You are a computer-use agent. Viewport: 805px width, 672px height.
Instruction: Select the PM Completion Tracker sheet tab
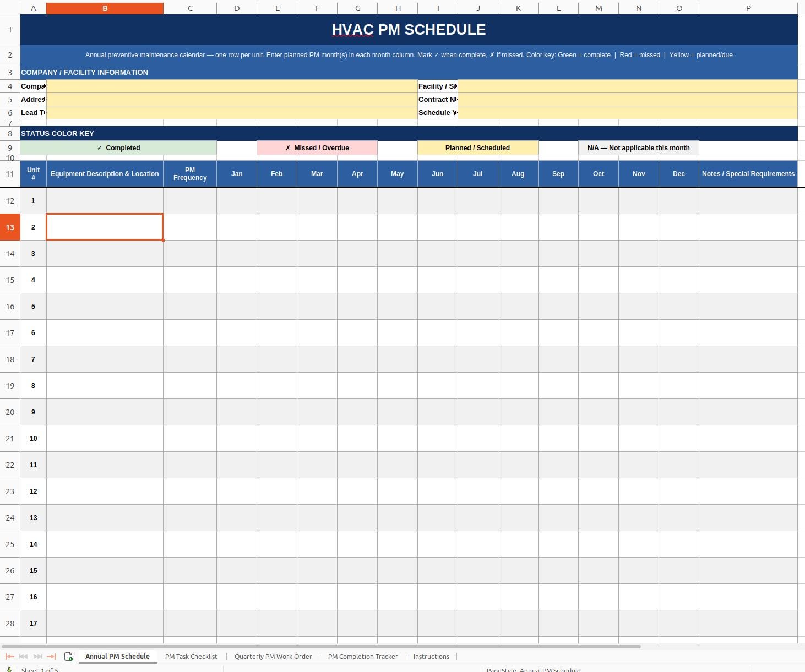(x=363, y=657)
